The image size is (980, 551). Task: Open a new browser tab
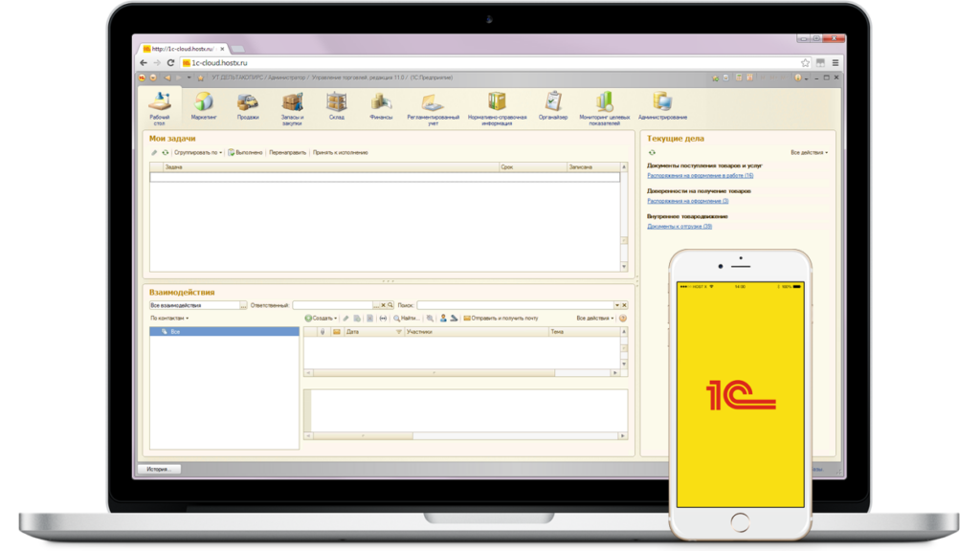pos(237,49)
